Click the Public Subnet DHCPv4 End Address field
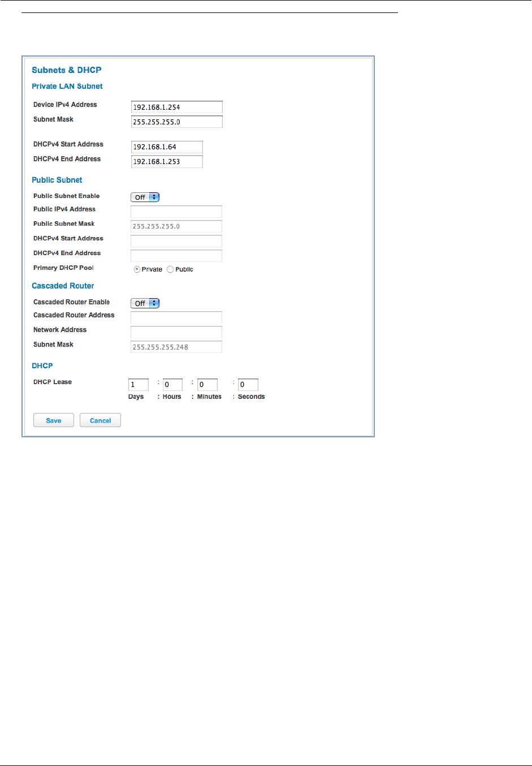 click(x=176, y=256)
